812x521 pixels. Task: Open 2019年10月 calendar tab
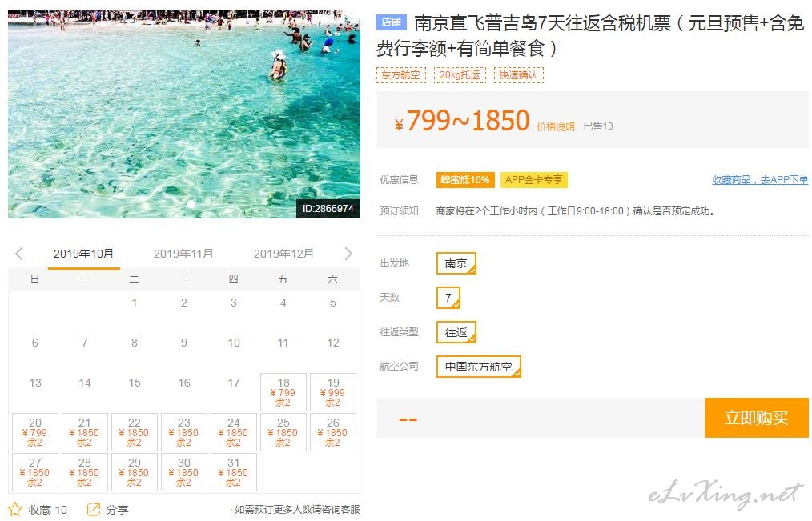click(x=83, y=254)
